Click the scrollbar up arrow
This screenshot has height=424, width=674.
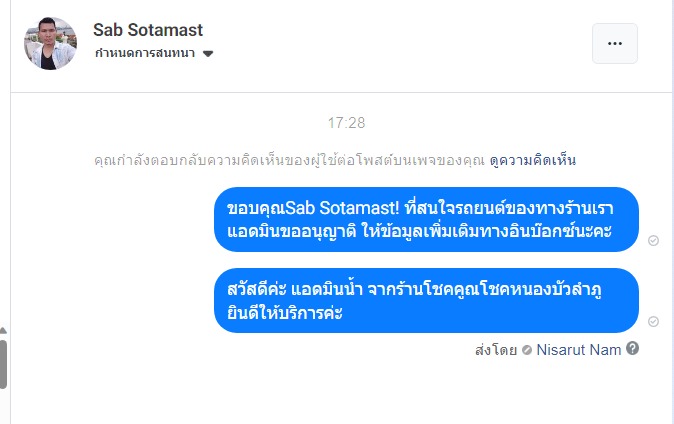[3, 331]
